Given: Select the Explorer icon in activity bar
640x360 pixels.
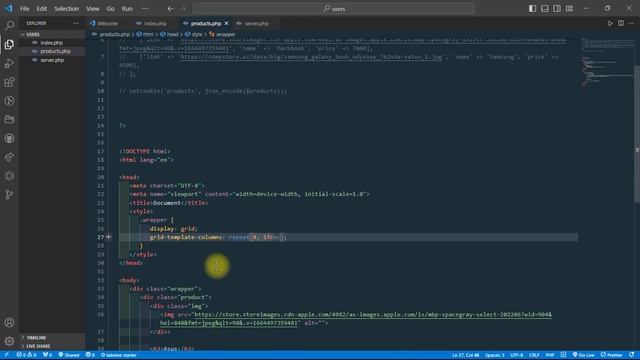Looking at the screenshot, I should (9, 44).
